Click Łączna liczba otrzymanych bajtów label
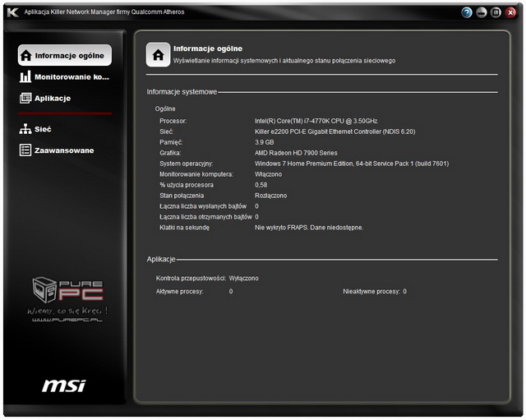Screen dimensions: 526x420 pos(205,217)
